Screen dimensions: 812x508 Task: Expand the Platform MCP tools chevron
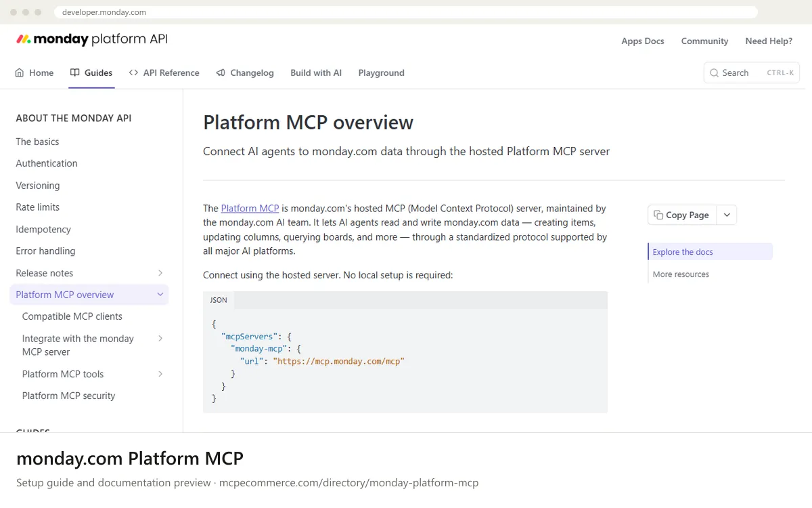(x=160, y=374)
